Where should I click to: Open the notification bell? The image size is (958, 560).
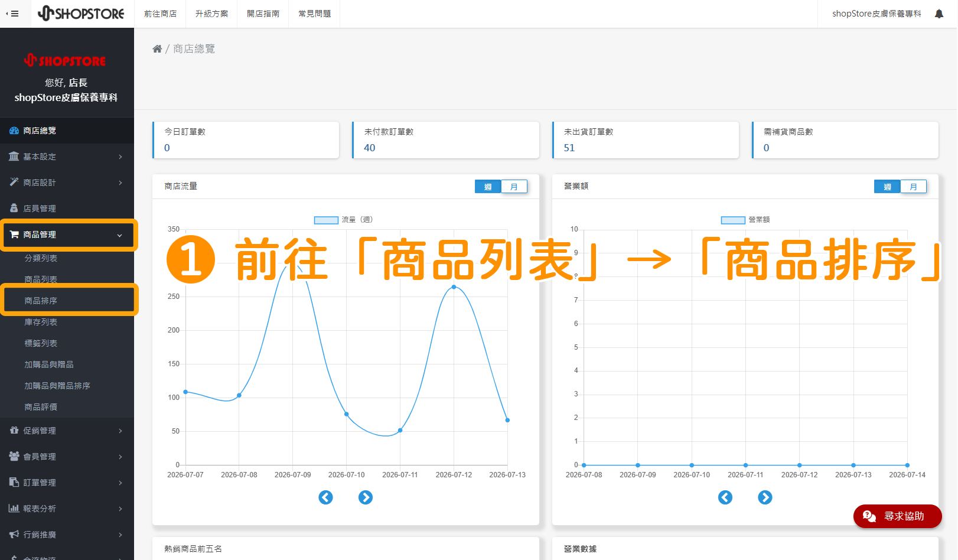(x=939, y=14)
